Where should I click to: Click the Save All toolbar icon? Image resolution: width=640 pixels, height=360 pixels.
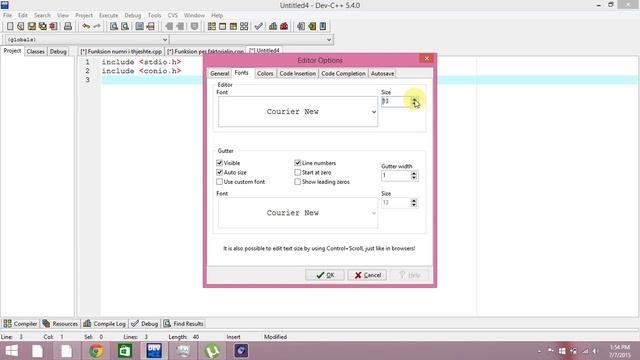pyautogui.click(x=42, y=27)
